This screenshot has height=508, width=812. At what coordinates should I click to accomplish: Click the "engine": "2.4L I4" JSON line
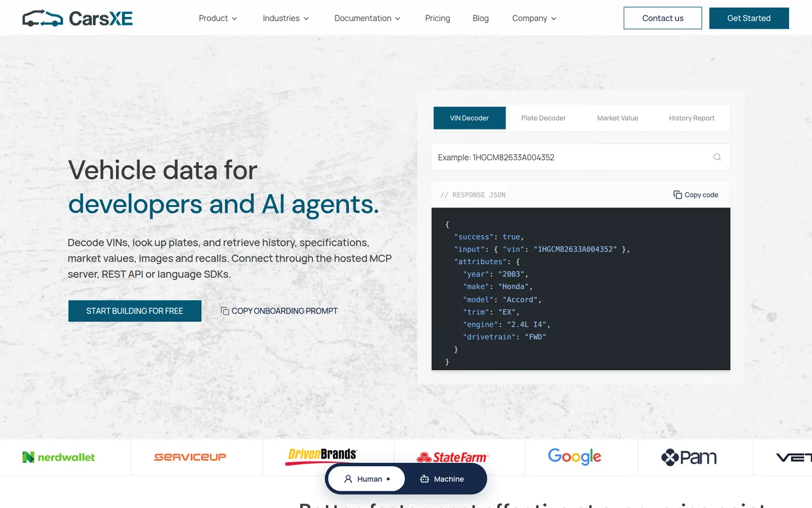507,324
